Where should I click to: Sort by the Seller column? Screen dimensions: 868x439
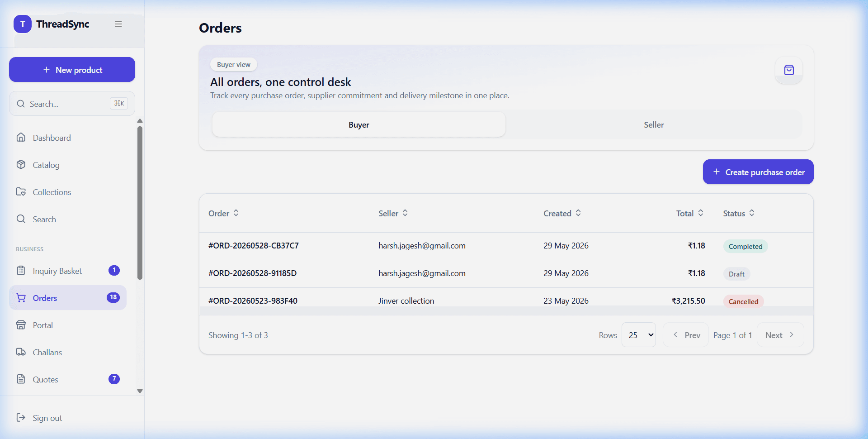click(393, 213)
